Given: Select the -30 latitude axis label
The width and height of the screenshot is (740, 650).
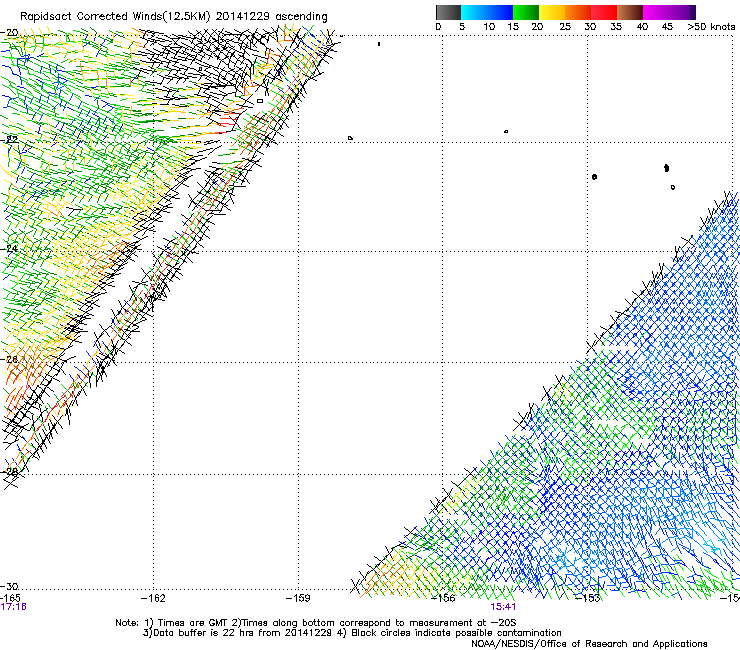Looking at the screenshot, I should coord(9,586).
